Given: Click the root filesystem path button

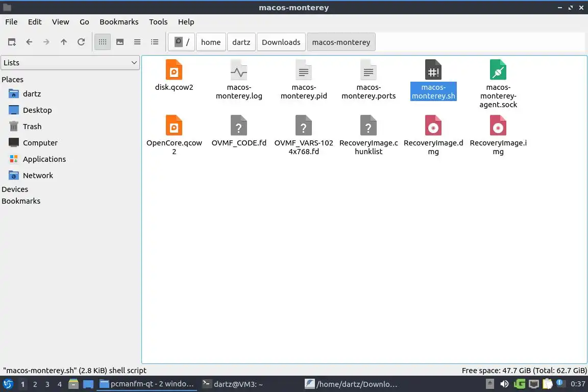Looking at the screenshot, I should 182,42.
